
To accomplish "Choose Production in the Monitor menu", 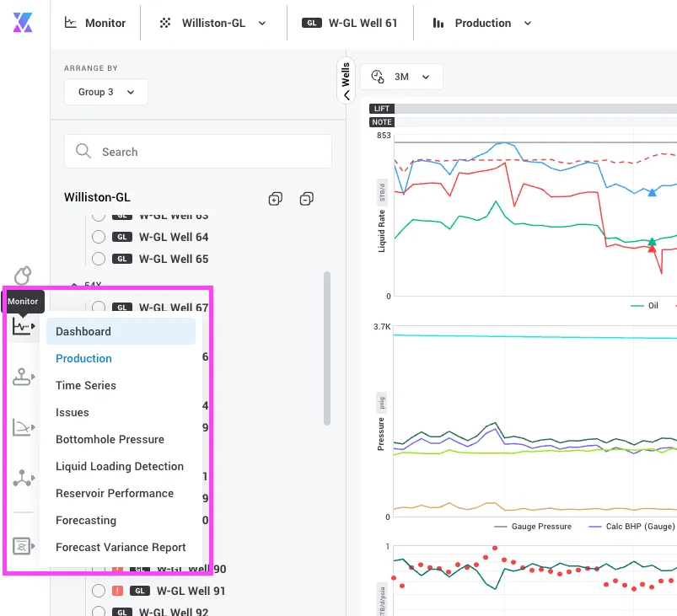I will point(83,358).
